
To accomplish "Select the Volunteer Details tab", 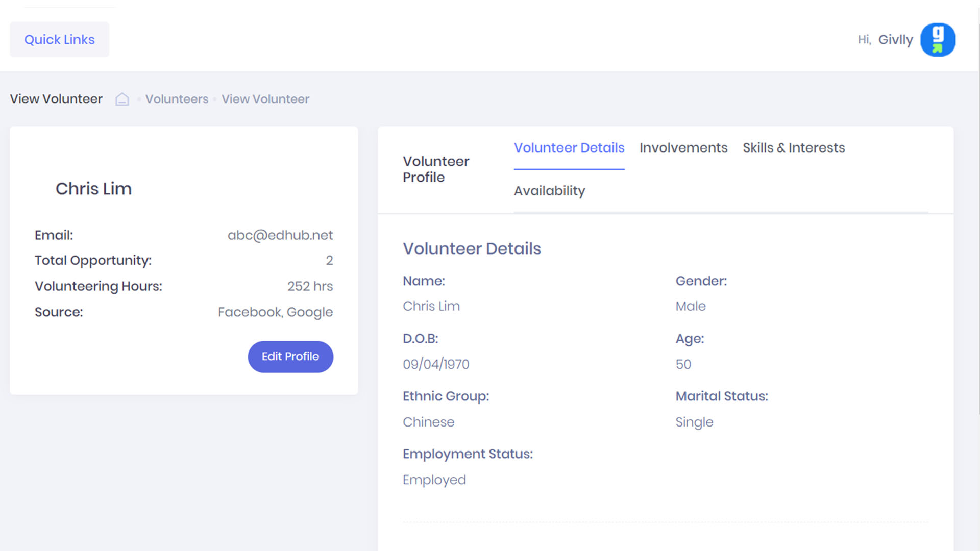I will pos(569,148).
